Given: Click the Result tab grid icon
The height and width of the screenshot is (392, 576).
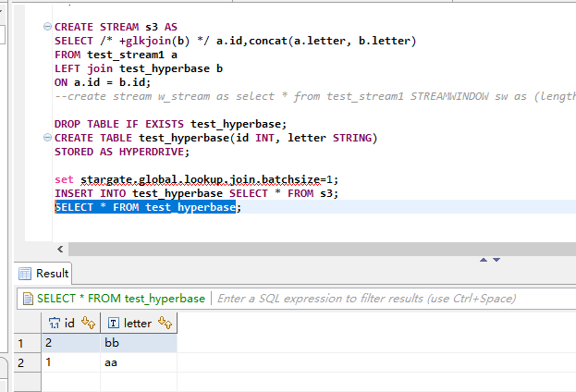Looking at the screenshot, I should click(x=25, y=274).
